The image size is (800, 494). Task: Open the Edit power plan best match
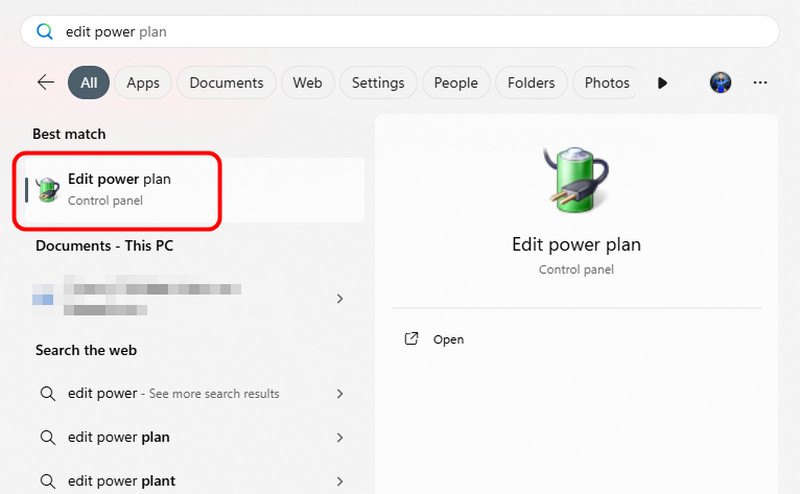click(x=119, y=189)
